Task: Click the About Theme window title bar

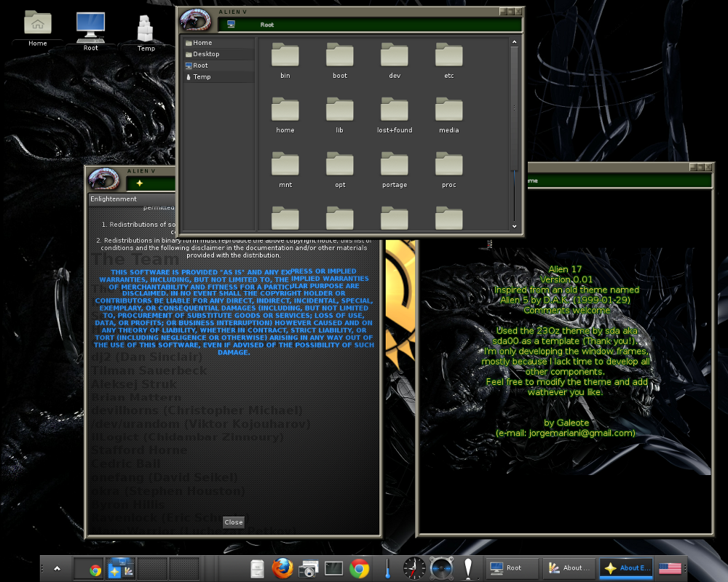Action: click(620, 180)
